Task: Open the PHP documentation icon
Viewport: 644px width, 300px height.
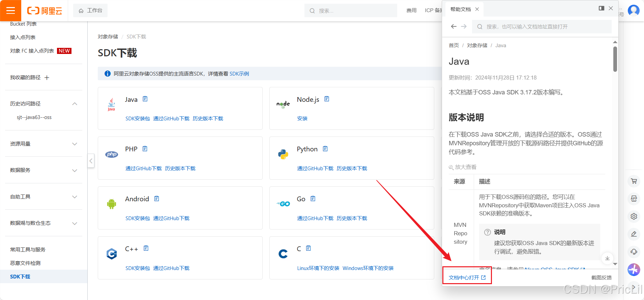Action: click(x=145, y=149)
